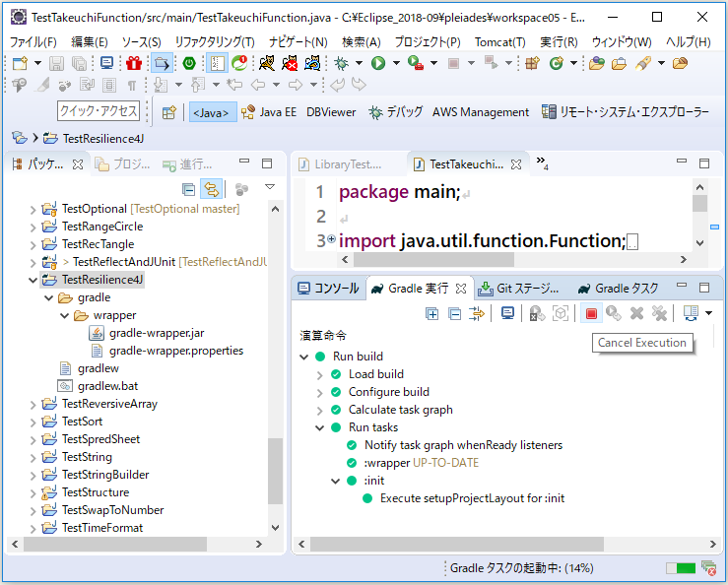Click the New Java Class green icon

tap(556, 63)
